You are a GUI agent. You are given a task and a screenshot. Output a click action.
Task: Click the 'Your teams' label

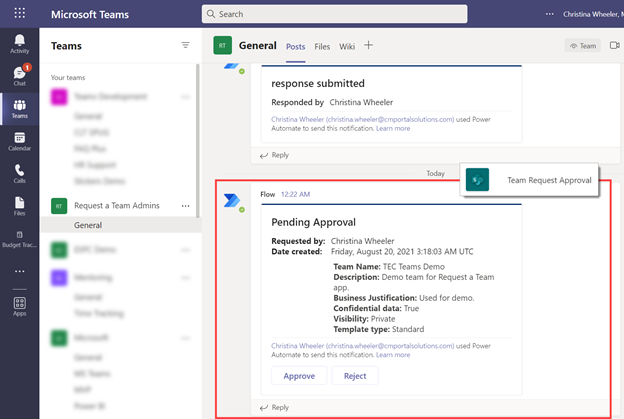pyautogui.click(x=68, y=78)
